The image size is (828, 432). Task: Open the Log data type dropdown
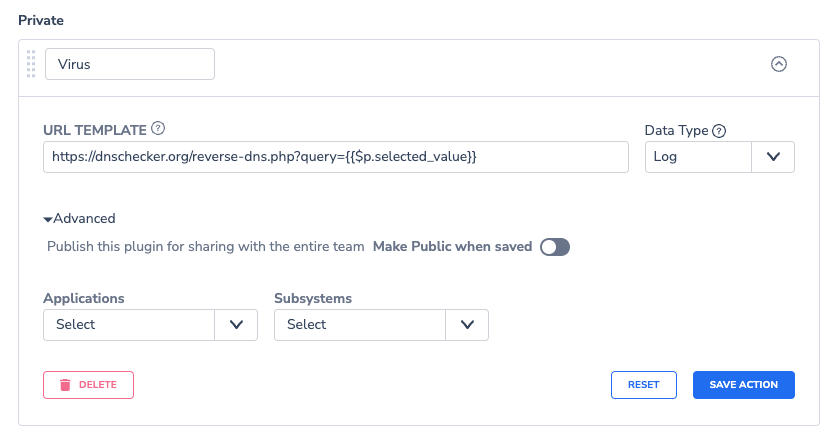[720, 157]
